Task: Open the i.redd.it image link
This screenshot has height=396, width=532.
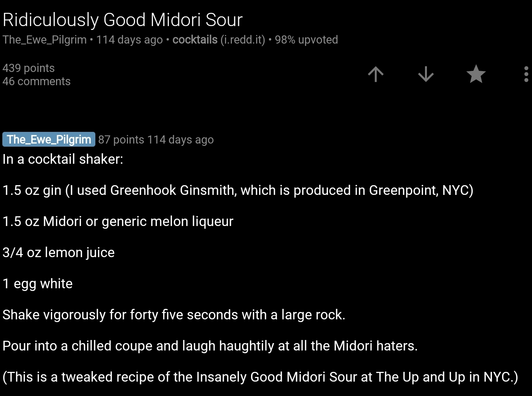Action: 243,40
